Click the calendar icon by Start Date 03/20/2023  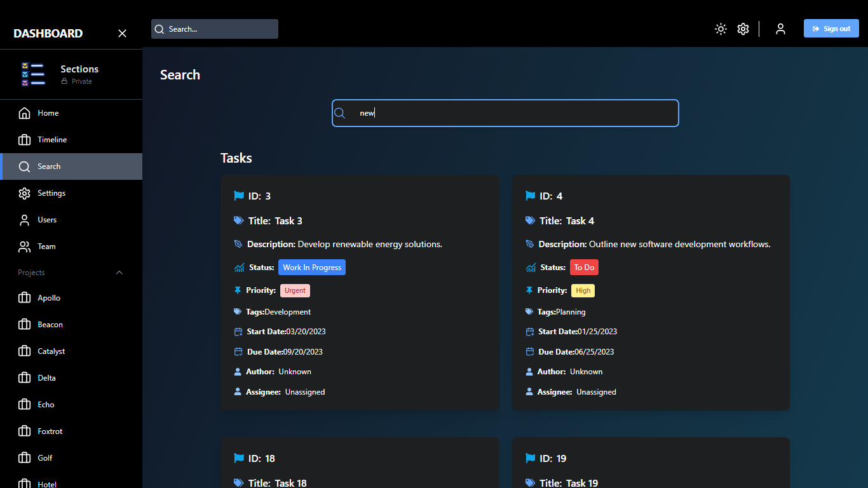(238, 332)
